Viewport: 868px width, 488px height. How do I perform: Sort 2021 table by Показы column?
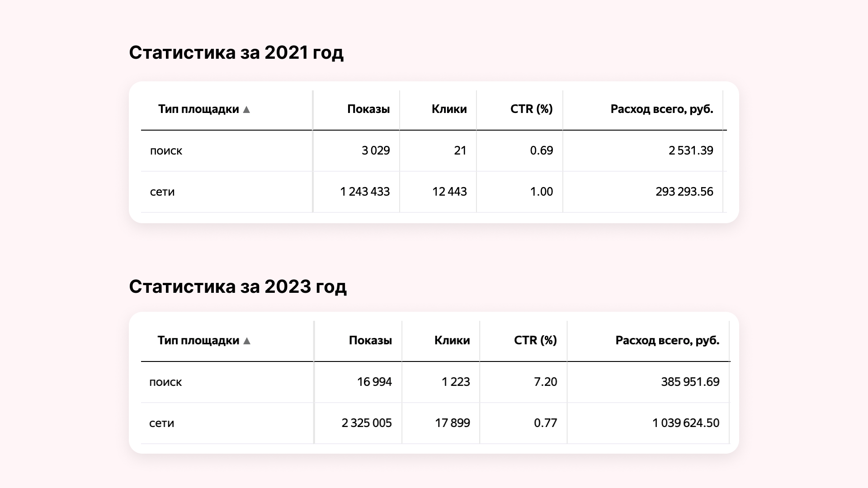point(368,109)
